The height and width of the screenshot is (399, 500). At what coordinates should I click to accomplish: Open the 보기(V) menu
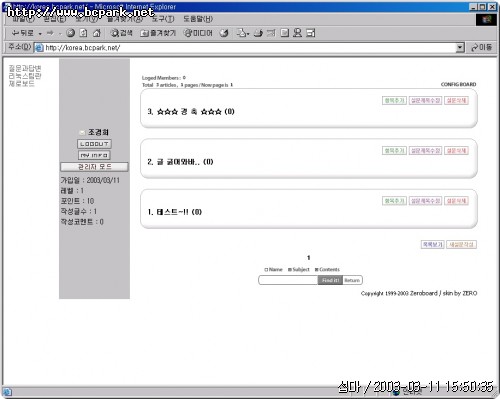[x=86, y=19]
